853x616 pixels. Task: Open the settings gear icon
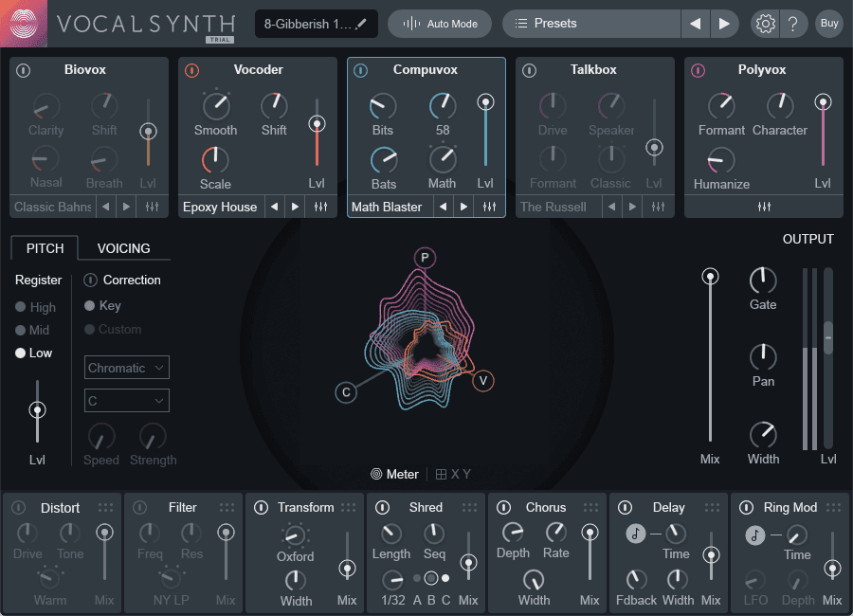pos(766,24)
